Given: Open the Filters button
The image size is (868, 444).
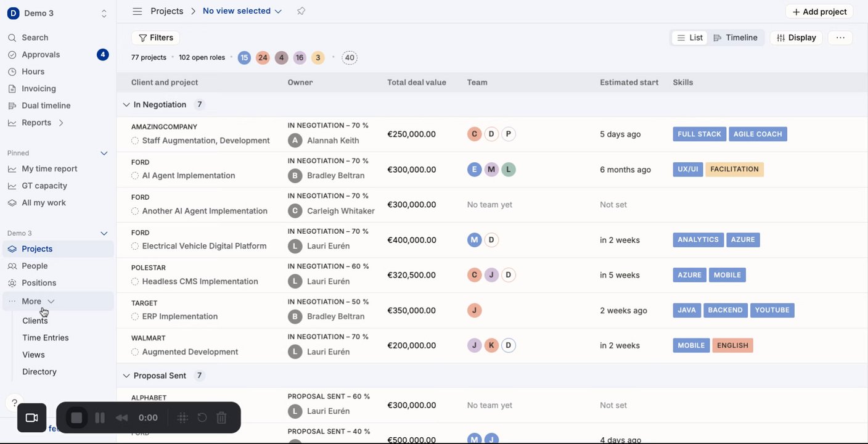Looking at the screenshot, I should click(x=155, y=38).
